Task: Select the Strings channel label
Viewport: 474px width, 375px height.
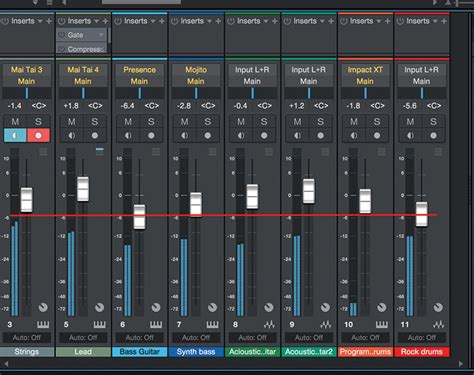Action: click(27, 352)
